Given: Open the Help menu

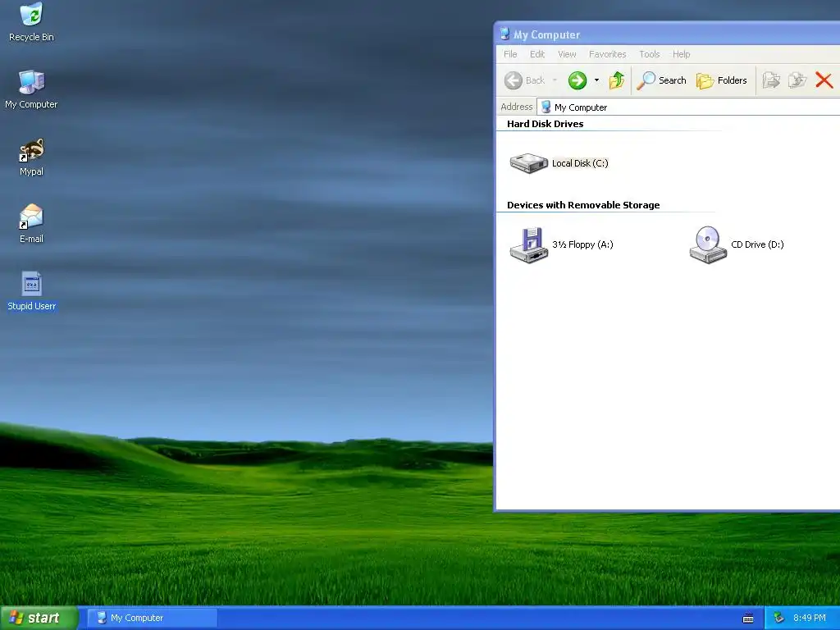Looking at the screenshot, I should coord(682,54).
